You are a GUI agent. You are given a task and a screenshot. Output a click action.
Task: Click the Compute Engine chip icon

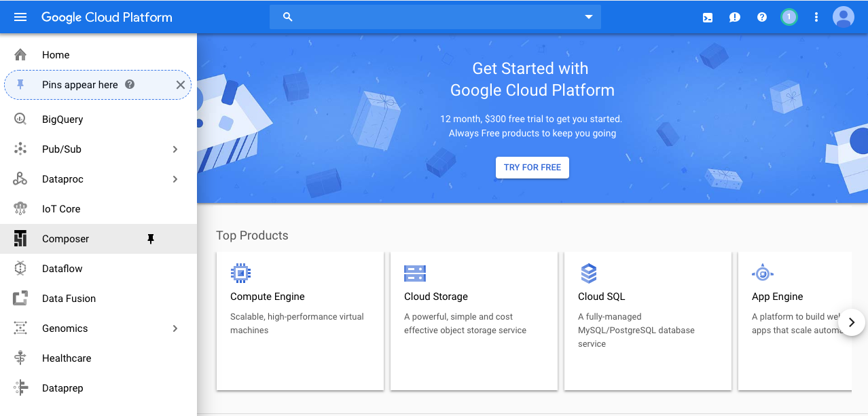(x=240, y=273)
